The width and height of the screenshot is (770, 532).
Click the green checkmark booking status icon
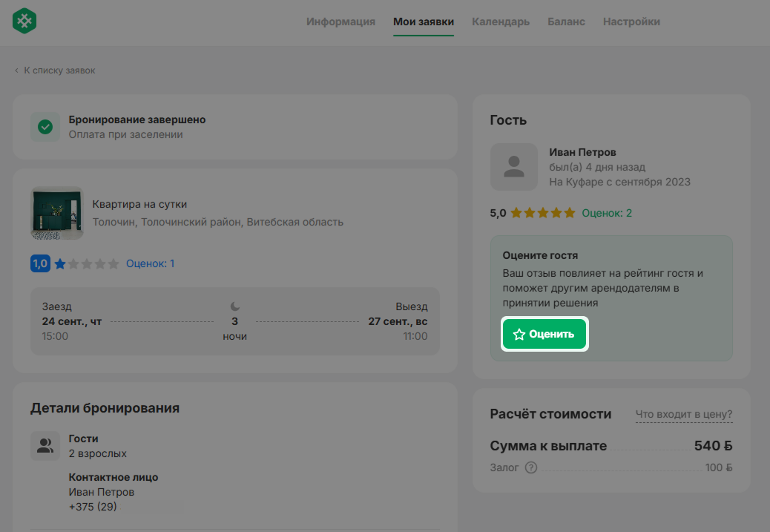[x=45, y=127]
